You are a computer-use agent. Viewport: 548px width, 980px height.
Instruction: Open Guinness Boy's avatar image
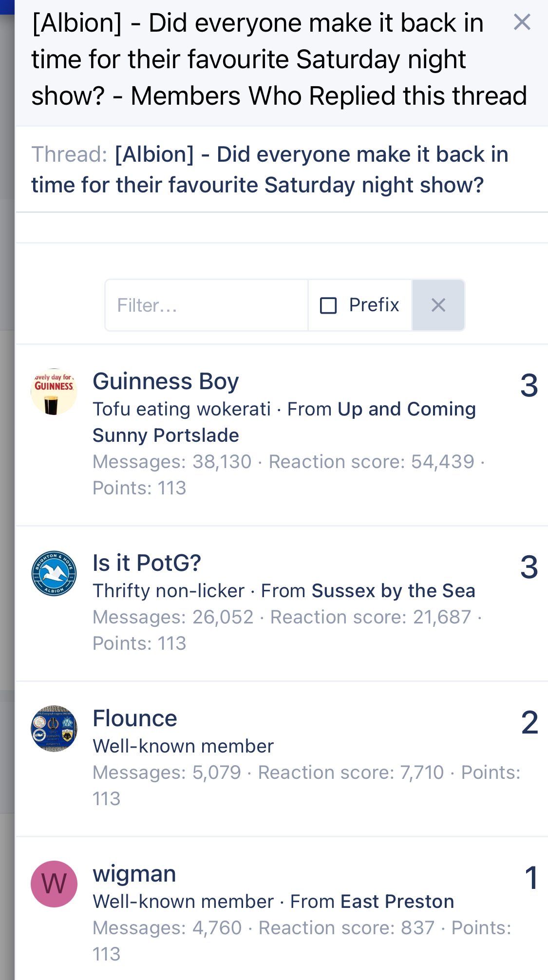coord(54,392)
